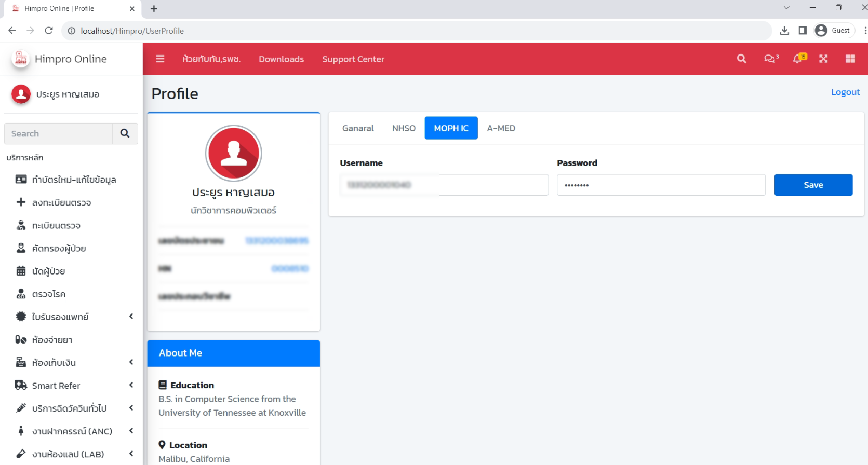The image size is (868, 465).
Task: Click the Password input field
Action: click(661, 185)
